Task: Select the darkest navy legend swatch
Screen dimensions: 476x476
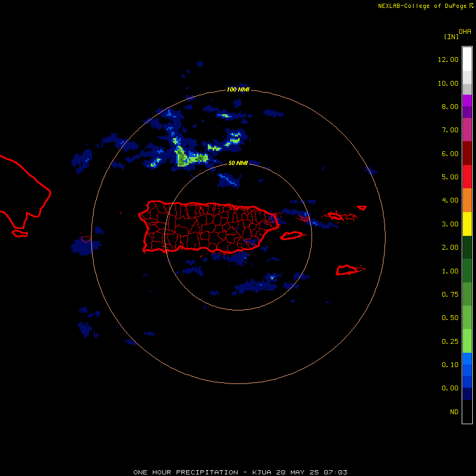Action: click(x=467, y=393)
